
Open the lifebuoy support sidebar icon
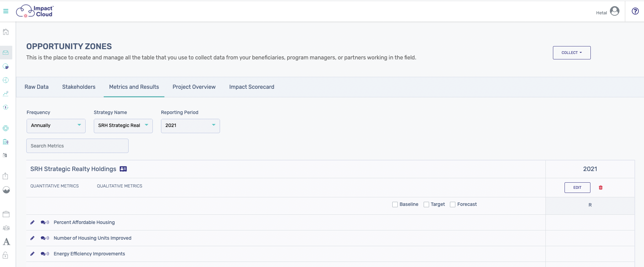click(x=6, y=128)
